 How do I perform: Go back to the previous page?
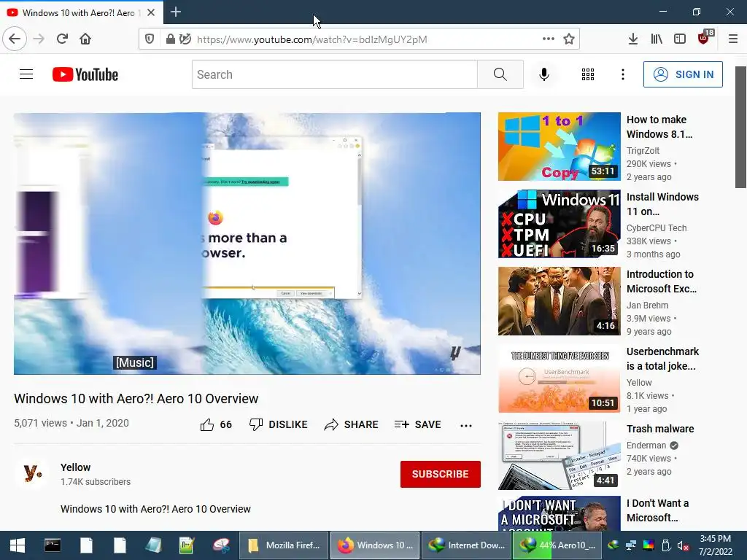coord(15,39)
